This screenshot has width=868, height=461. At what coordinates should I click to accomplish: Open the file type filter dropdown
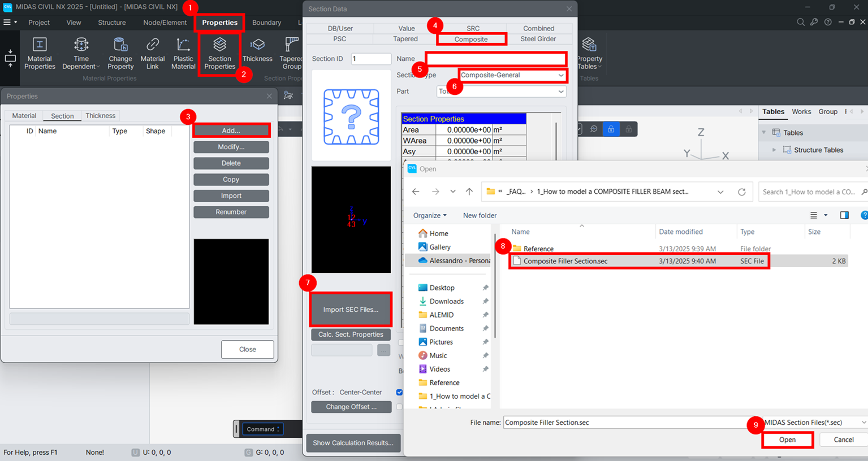815,423
